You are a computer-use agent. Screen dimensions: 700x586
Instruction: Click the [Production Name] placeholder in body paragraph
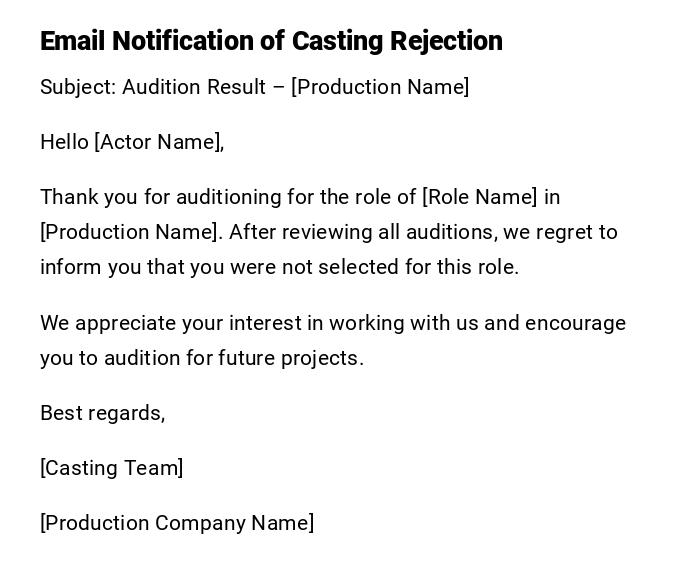coord(130,232)
